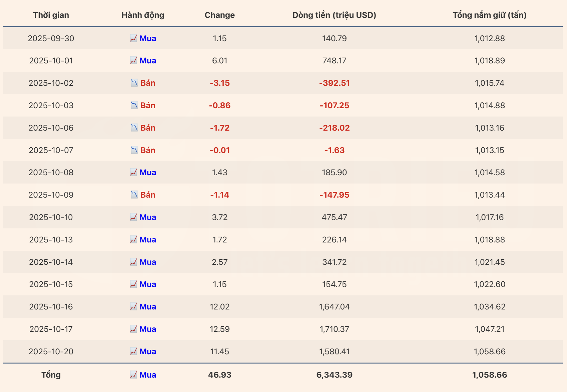Viewport: 567px width, 392px height.
Task: Click the up-trend icon in 2025-10-16 row
Action: [133, 307]
